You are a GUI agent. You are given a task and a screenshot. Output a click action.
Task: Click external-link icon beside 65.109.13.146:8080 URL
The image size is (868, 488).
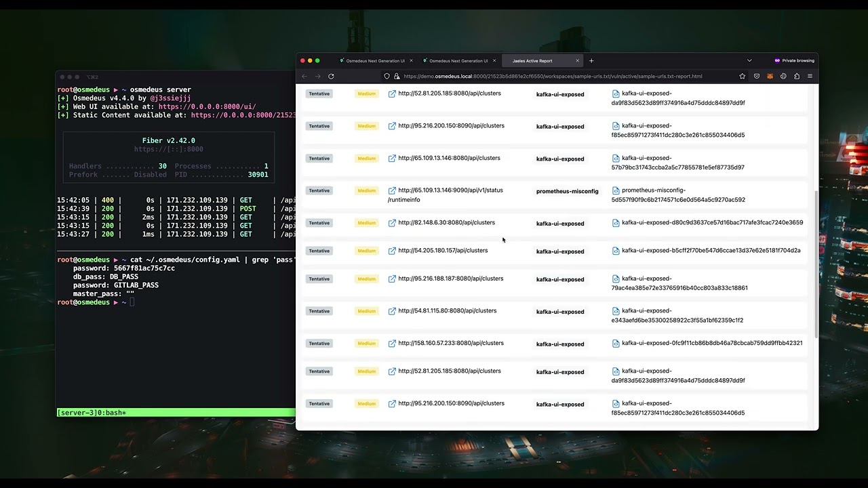click(392, 159)
